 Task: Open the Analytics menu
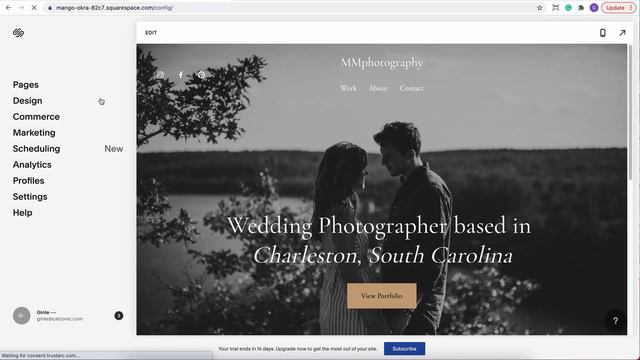(32, 164)
